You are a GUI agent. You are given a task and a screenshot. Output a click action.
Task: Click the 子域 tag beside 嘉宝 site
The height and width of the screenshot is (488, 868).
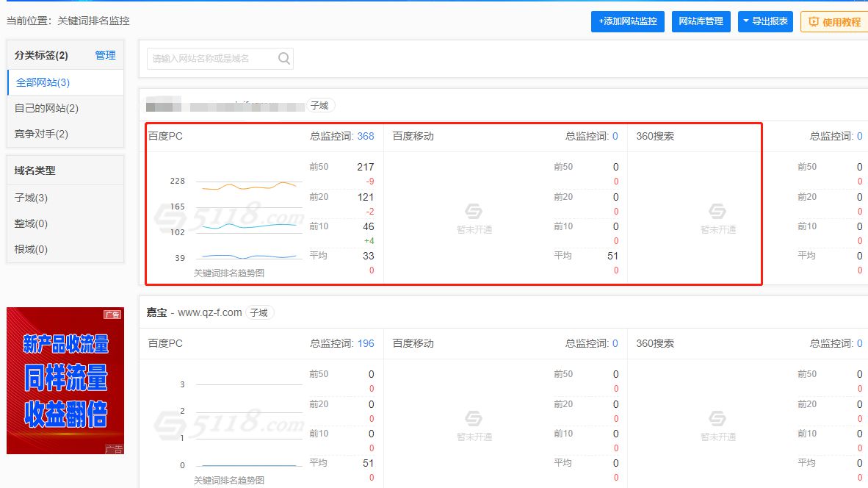pyautogui.click(x=258, y=313)
